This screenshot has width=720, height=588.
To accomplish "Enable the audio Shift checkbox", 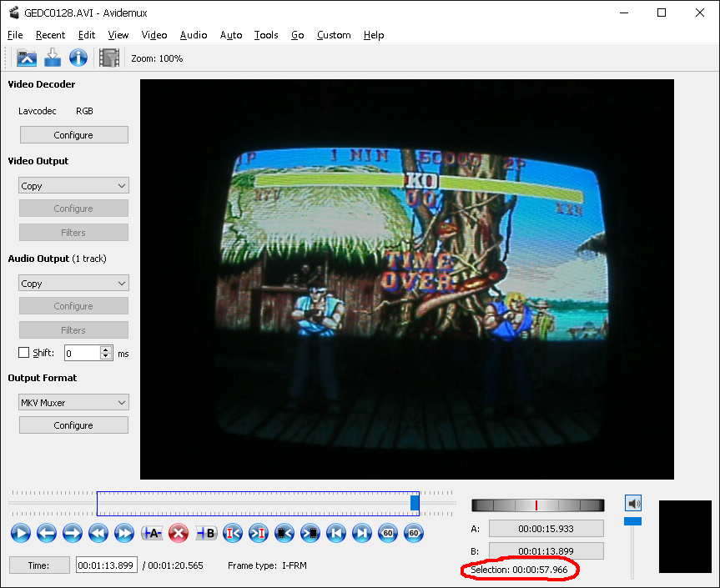I will pos(23,353).
